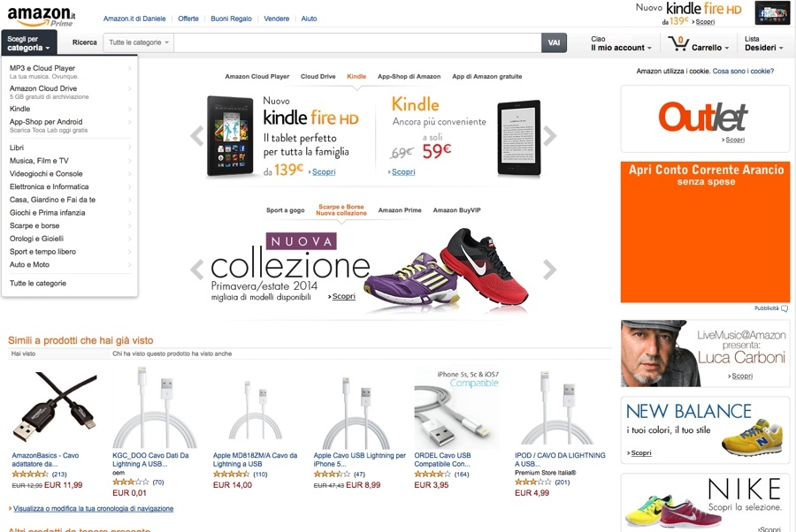Toggle the 'Scegli per categoria' menu
Viewport: 796px width, 532px height.
[28, 43]
